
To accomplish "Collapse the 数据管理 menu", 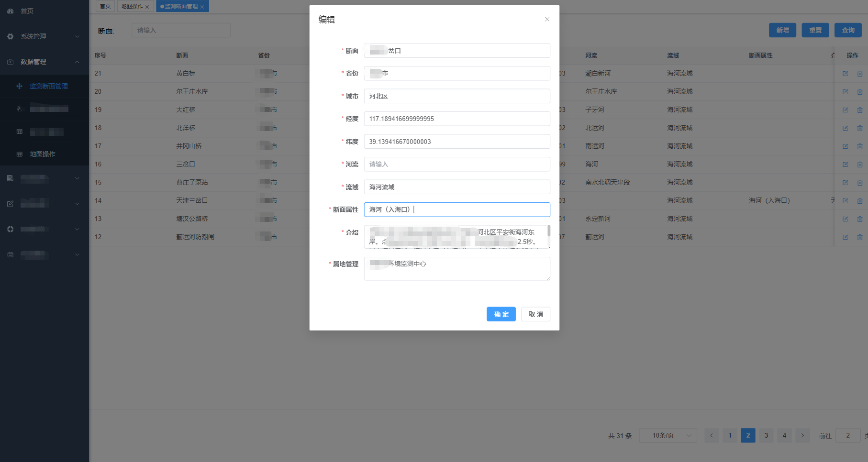I will [x=77, y=62].
